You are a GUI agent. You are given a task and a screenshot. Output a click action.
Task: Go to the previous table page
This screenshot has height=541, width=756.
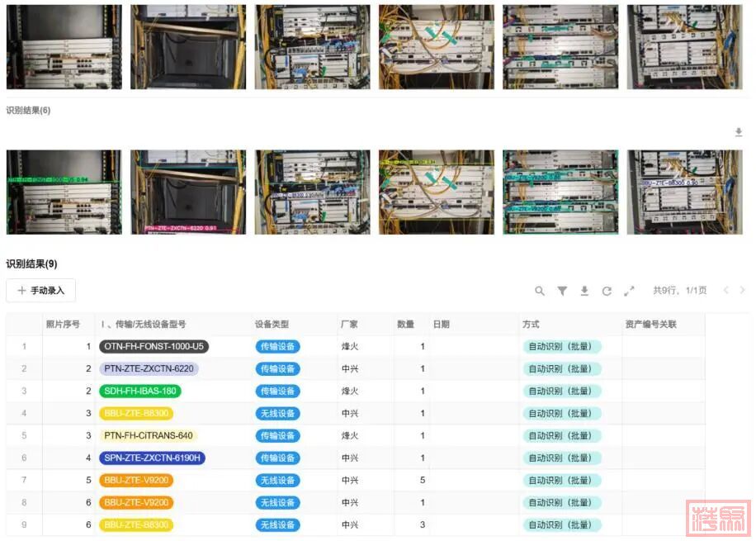click(x=725, y=291)
